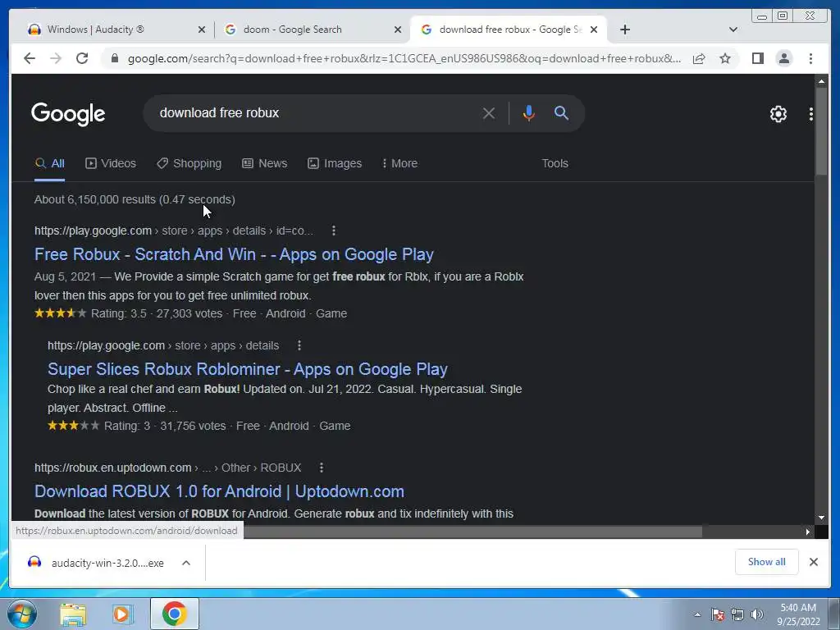Open Windows Explorer from the taskbar
The width and height of the screenshot is (840, 630).
point(73,614)
